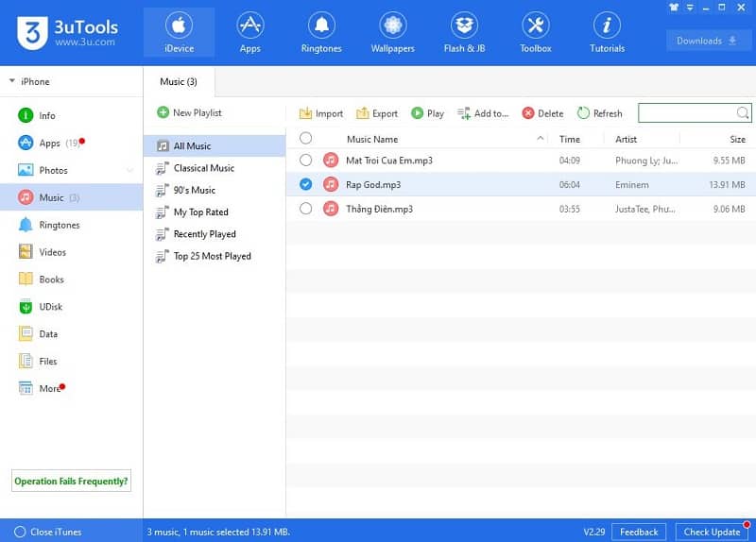Screen dimensions: 756x542
Task: Collapse the iPhone device tree
Action: click(12, 82)
